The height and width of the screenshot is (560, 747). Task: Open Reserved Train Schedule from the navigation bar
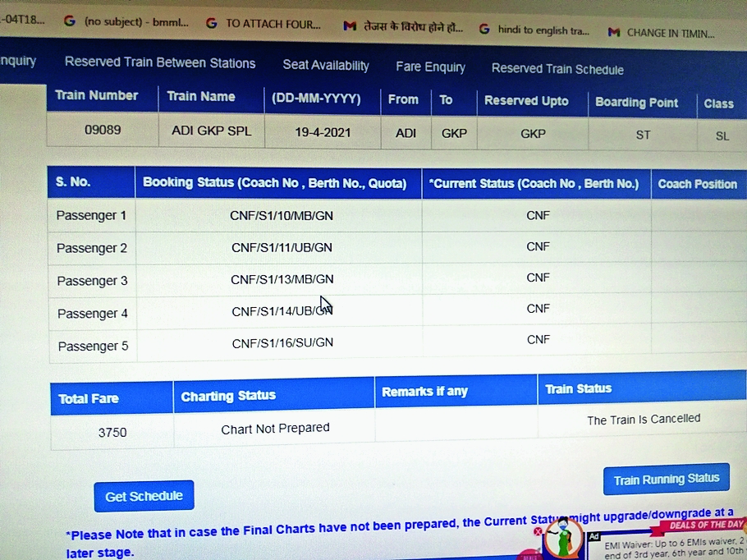click(x=557, y=70)
